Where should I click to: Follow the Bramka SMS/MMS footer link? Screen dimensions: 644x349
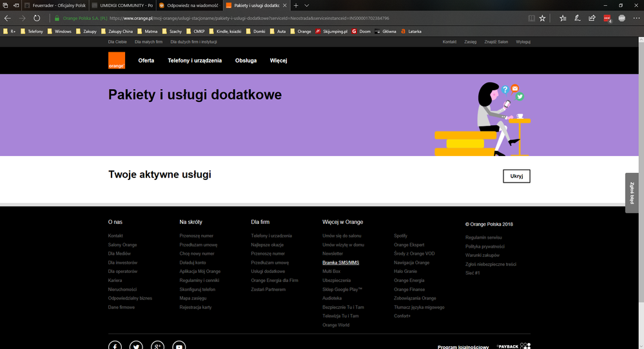[x=341, y=263]
